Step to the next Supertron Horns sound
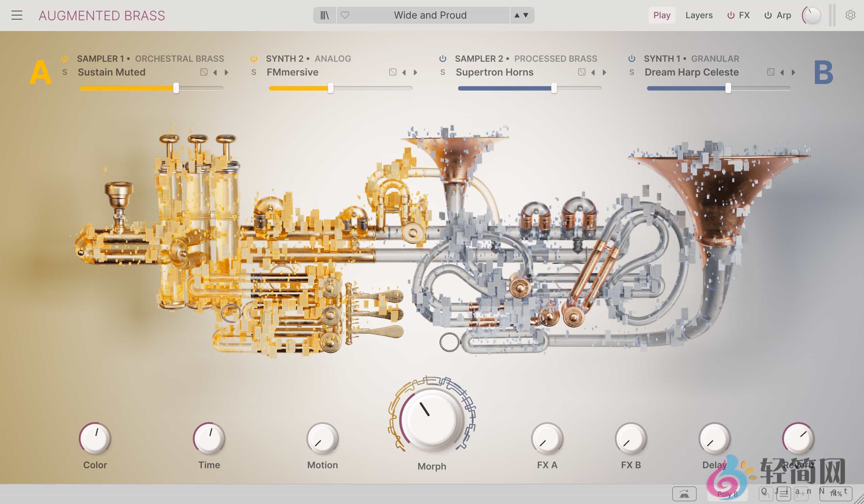864x504 pixels. point(605,72)
